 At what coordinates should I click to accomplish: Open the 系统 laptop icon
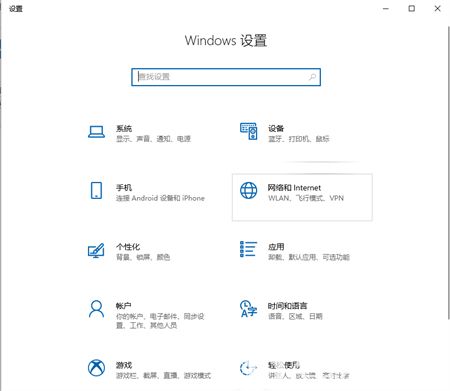point(96,132)
